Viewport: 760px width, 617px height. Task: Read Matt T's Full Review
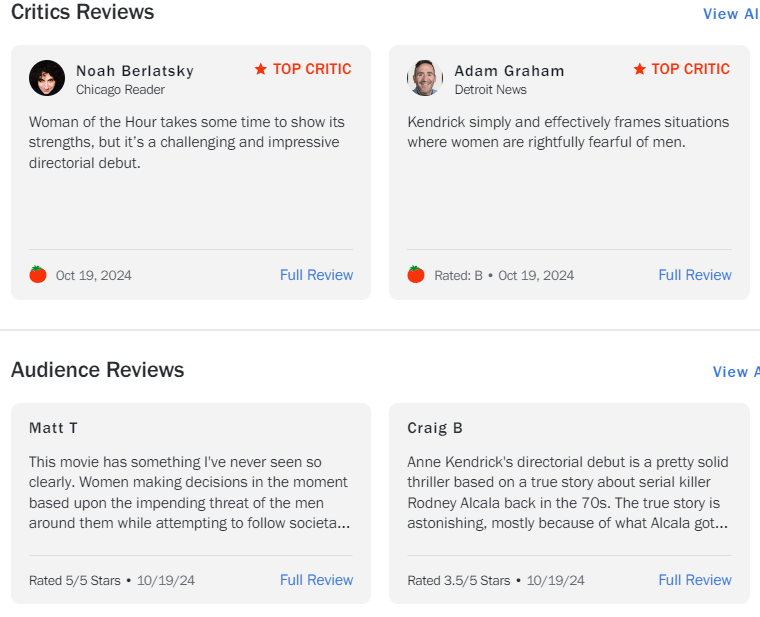(316, 580)
